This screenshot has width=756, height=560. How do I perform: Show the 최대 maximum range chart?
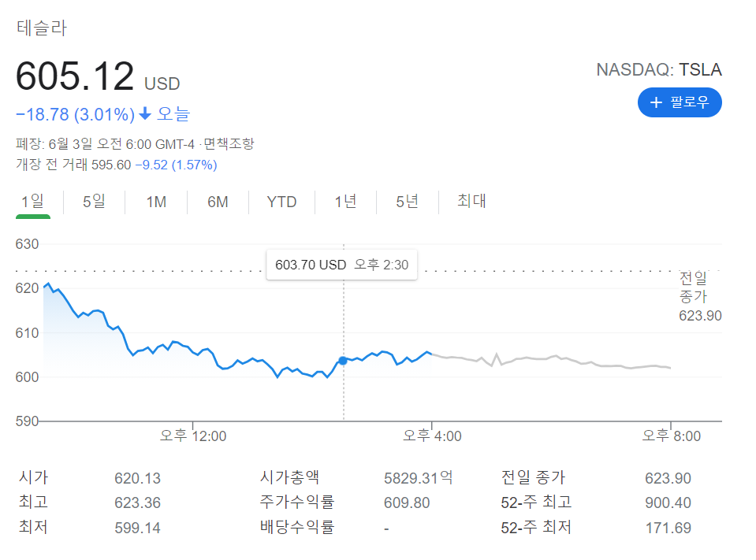(471, 201)
